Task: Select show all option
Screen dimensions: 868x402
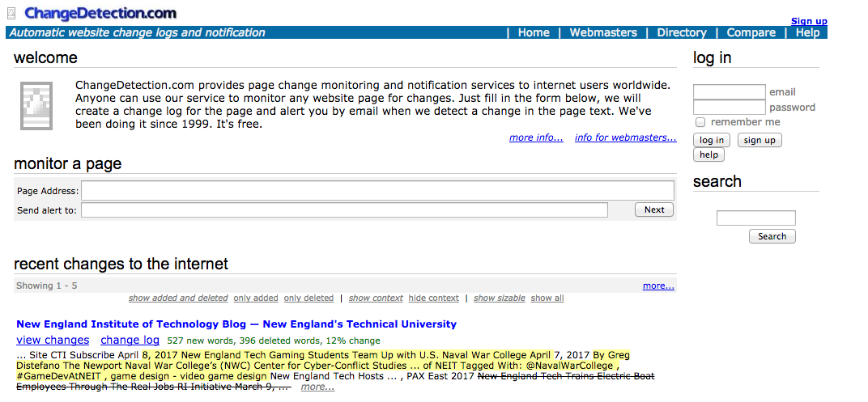Action: (547, 298)
